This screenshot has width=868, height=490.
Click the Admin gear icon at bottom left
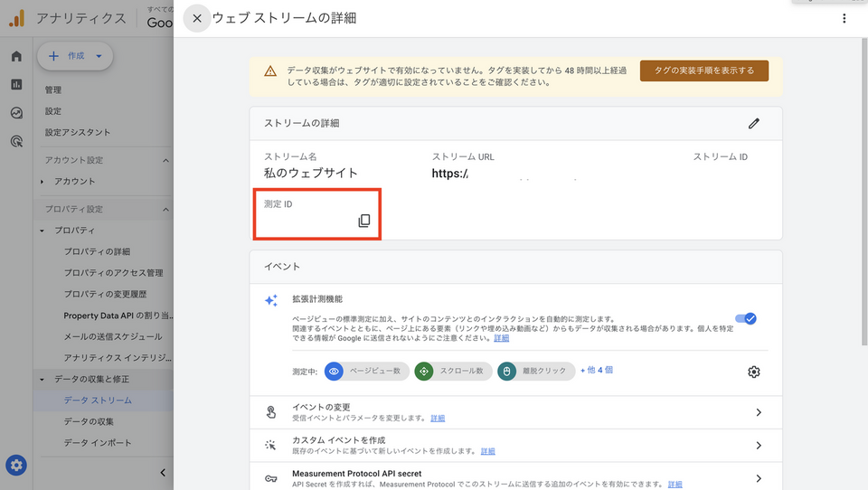pyautogui.click(x=16, y=466)
